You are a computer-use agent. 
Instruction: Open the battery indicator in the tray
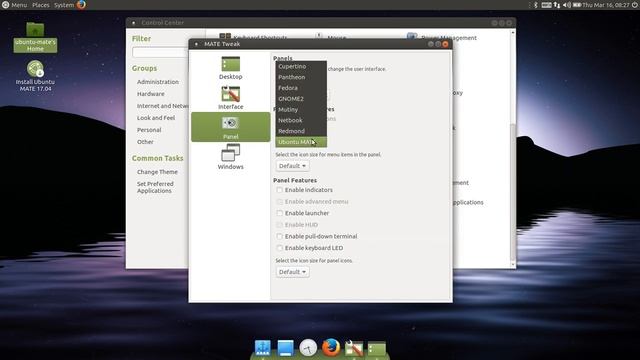pos(577,5)
